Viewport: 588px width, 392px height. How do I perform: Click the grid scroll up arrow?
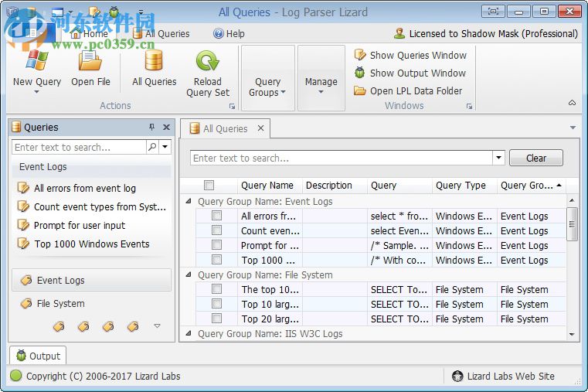[572, 200]
